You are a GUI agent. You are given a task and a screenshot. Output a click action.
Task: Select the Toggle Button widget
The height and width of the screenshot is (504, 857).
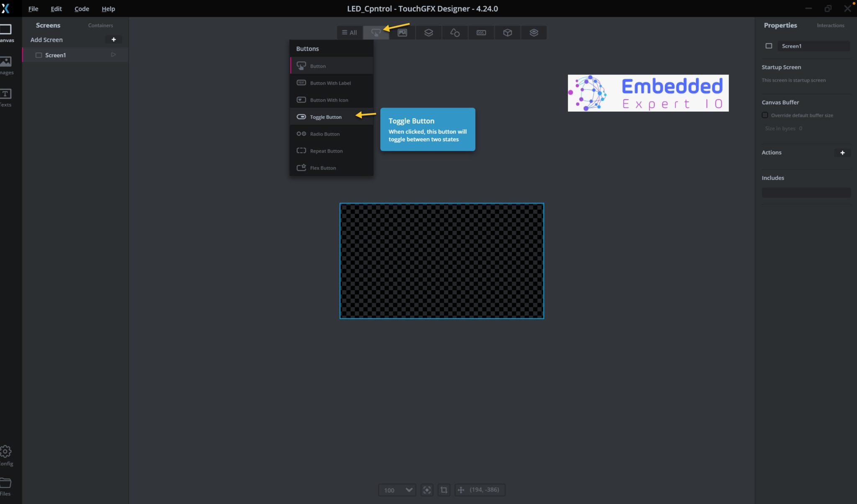[326, 117]
